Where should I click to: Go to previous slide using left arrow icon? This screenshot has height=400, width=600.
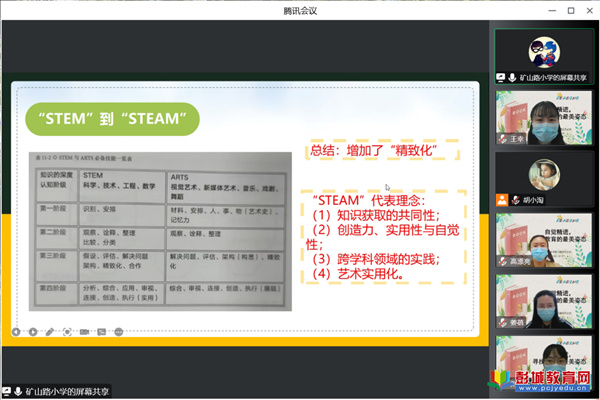click(16, 332)
